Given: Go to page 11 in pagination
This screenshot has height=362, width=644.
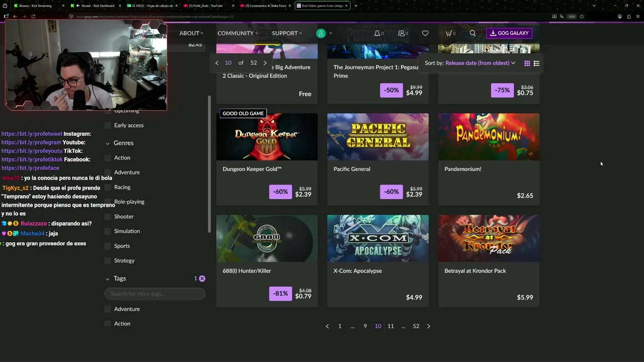Looking at the screenshot, I should click(390, 326).
